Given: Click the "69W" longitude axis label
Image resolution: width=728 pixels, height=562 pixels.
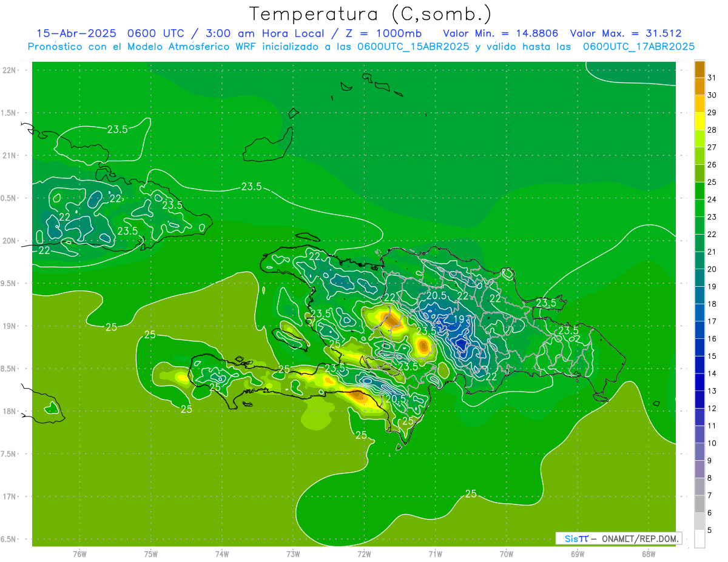Looking at the screenshot, I should tap(578, 554).
